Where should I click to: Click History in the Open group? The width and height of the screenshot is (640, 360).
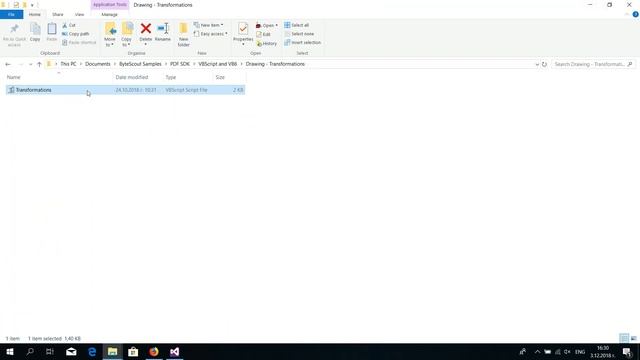tap(267, 43)
